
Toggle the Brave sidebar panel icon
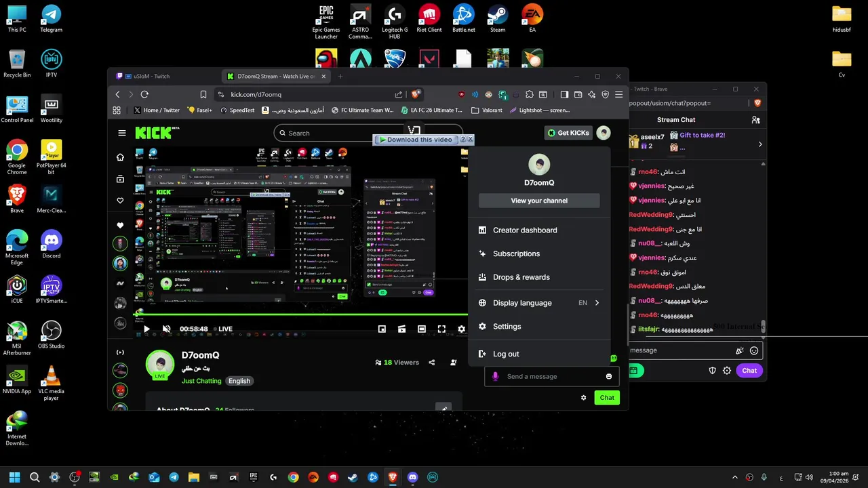(x=564, y=94)
